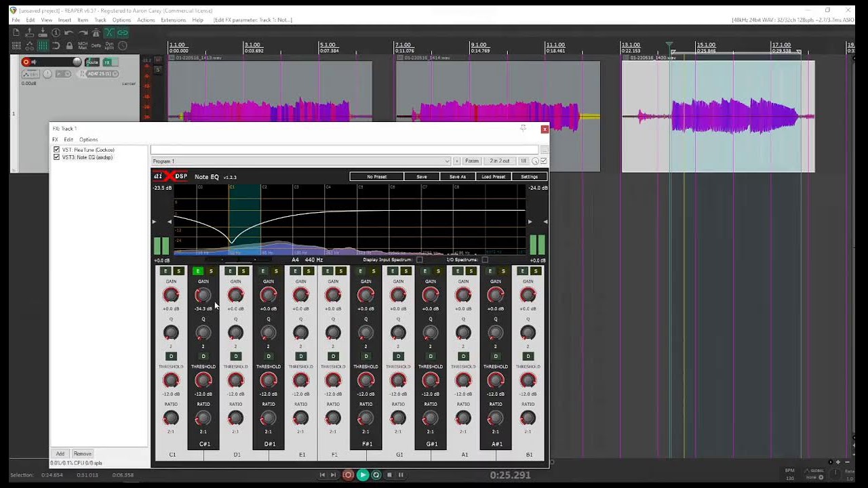Open the Insert menu
The height and width of the screenshot is (488, 868).
pyautogui.click(x=64, y=20)
